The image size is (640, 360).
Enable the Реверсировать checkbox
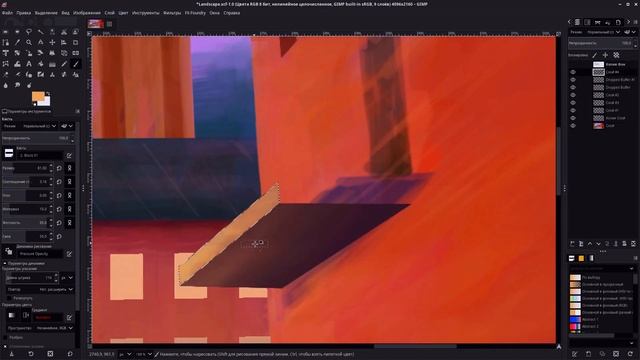(x=9, y=298)
